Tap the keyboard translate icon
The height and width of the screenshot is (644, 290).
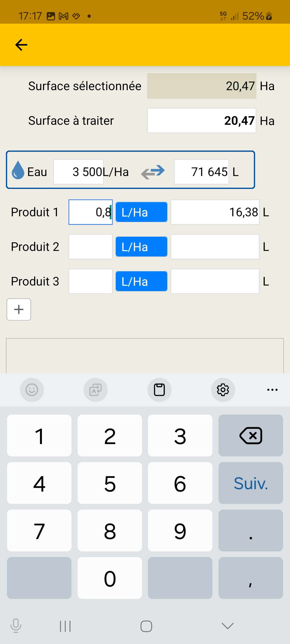click(x=95, y=390)
